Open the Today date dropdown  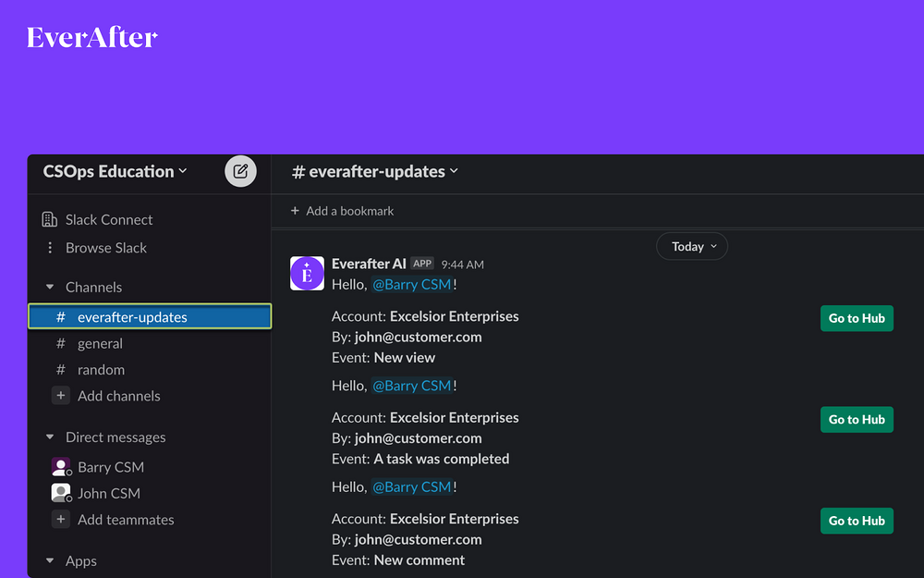tap(692, 247)
